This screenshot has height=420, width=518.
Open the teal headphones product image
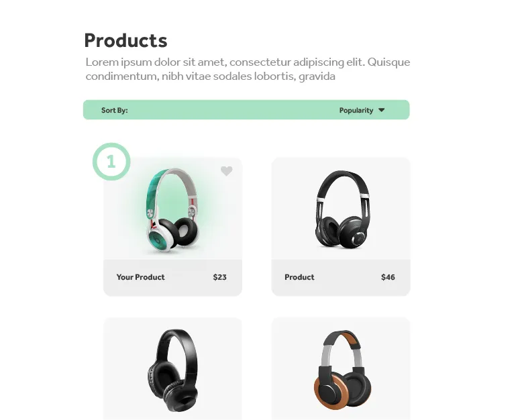[x=172, y=211]
